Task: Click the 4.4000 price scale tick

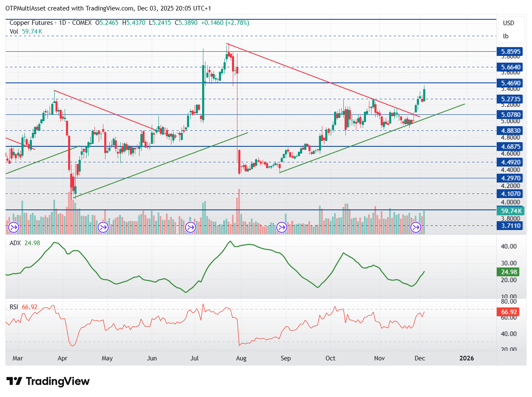Action: pyautogui.click(x=511, y=170)
